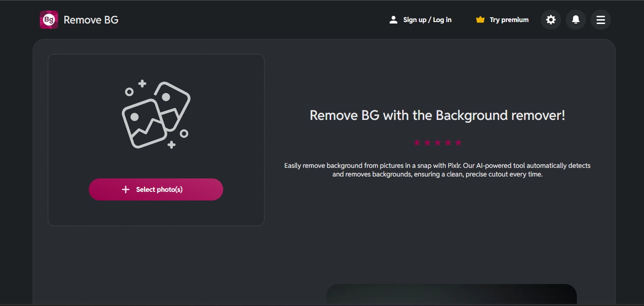Screen dimensions: 644x306
Task: Click the Select photo(s) button
Action: 156,189
